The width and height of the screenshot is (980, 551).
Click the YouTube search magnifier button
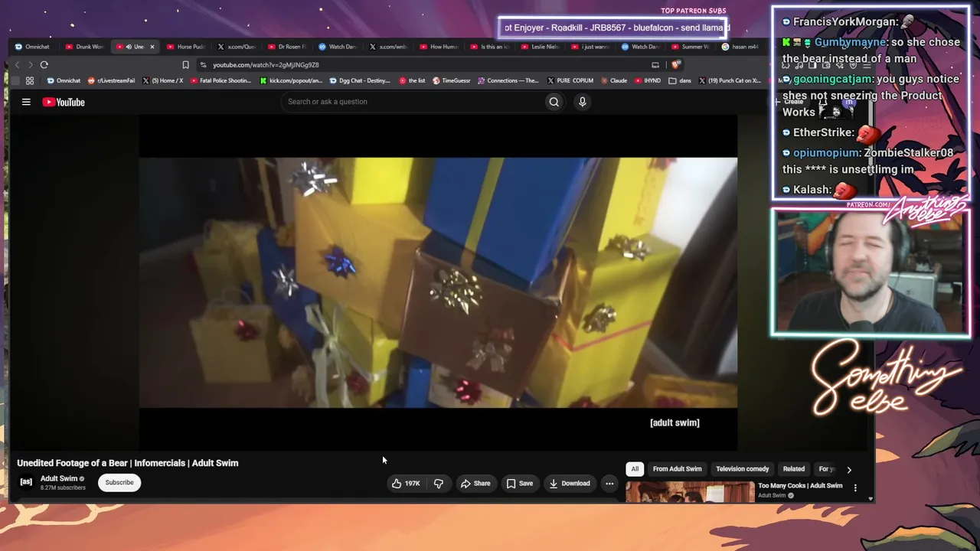point(554,102)
